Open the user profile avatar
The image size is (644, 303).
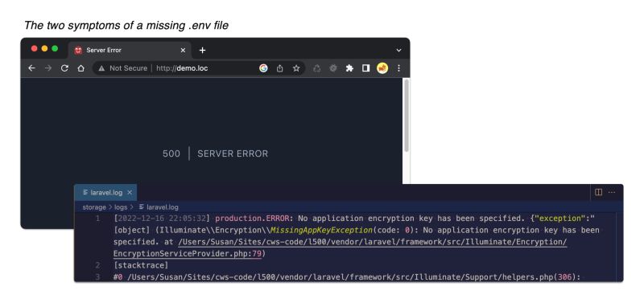[382, 68]
